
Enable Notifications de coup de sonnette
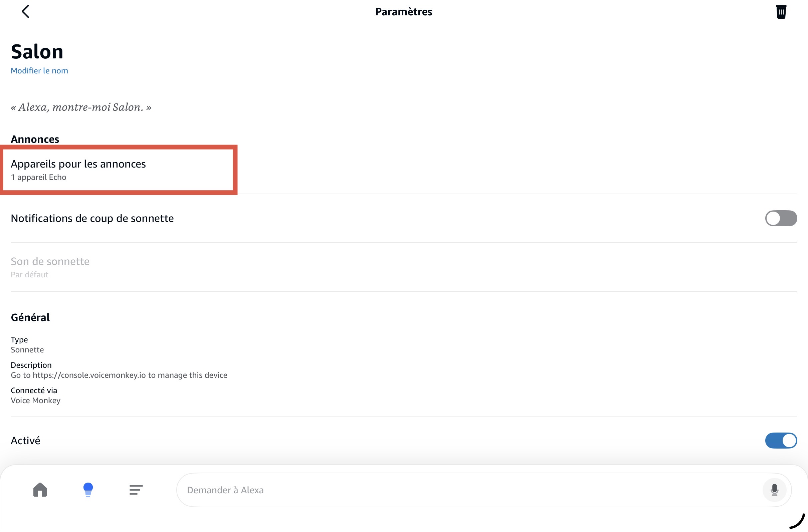[781, 218]
